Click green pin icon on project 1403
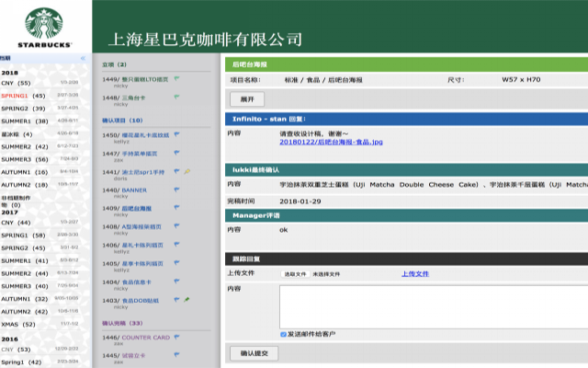Image resolution: width=588 pixels, height=368 pixels. [187, 300]
